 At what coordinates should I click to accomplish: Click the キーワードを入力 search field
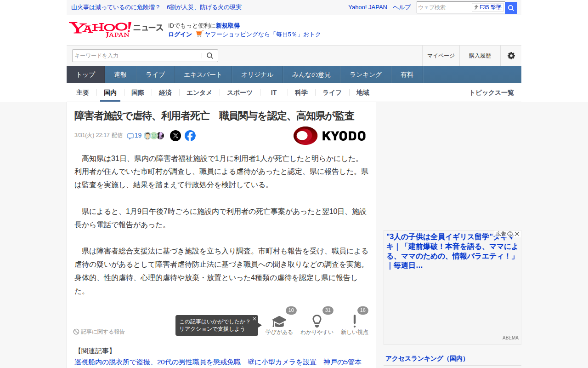coord(137,56)
